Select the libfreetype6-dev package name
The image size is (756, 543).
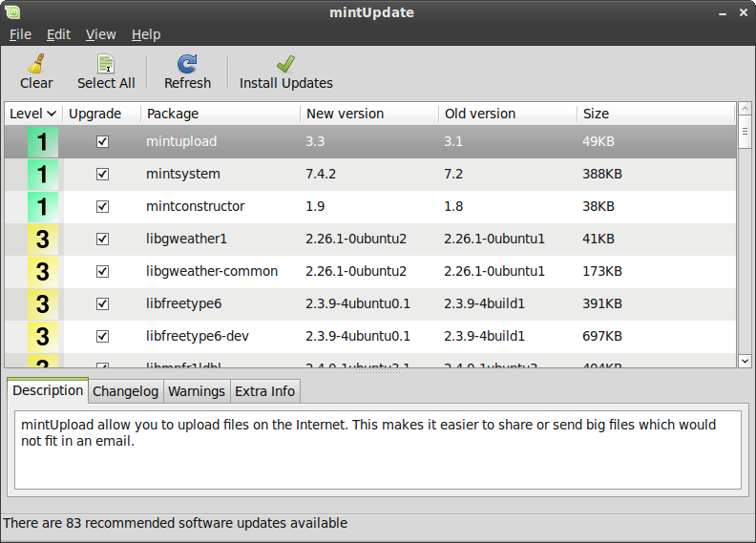(198, 336)
